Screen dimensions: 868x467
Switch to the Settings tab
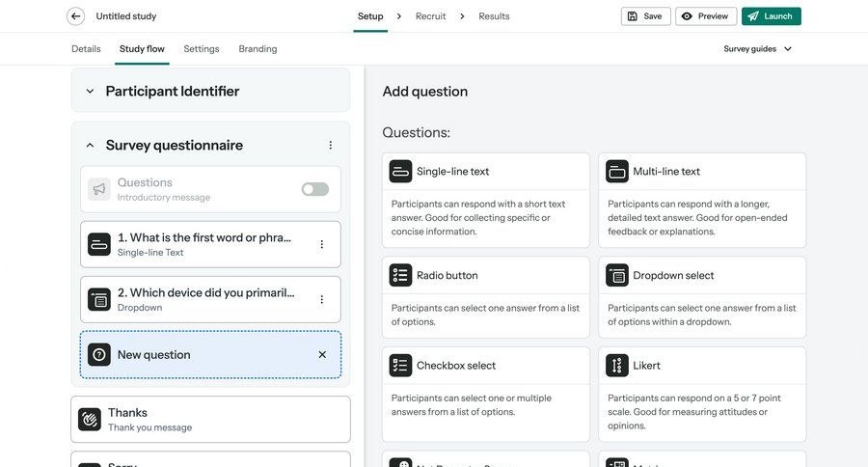point(202,49)
